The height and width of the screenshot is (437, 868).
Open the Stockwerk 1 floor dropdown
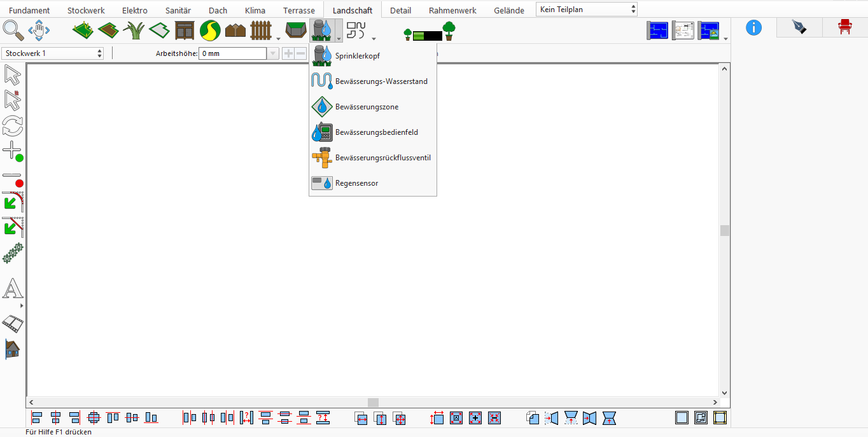[53, 53]
